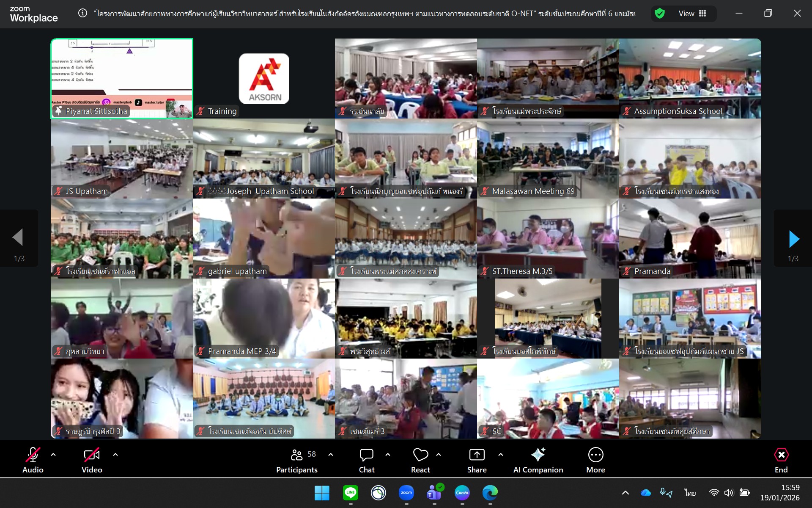Open the View layout menu
This screenshot has width=812, height=508.
coord(692,14)
